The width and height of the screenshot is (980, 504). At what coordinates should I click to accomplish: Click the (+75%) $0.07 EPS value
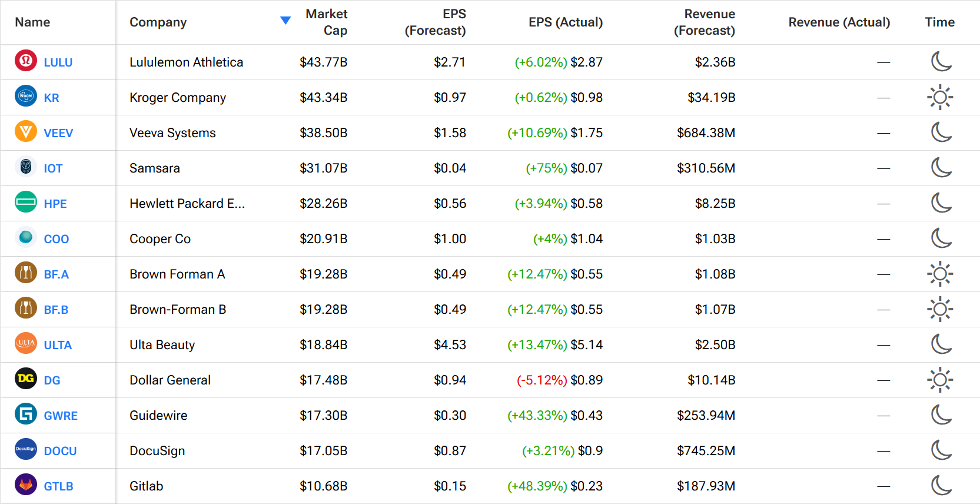(x=564, y=168)
